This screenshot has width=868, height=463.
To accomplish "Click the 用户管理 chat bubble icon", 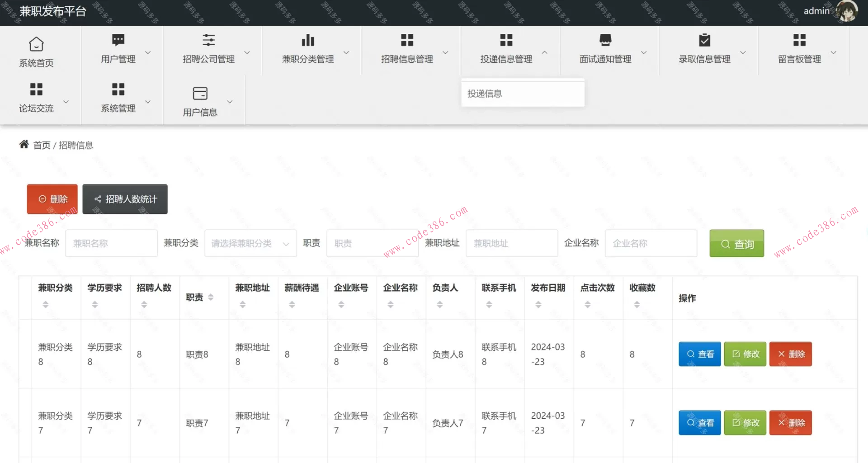I will pyautogui.click(x=118, y=40).
